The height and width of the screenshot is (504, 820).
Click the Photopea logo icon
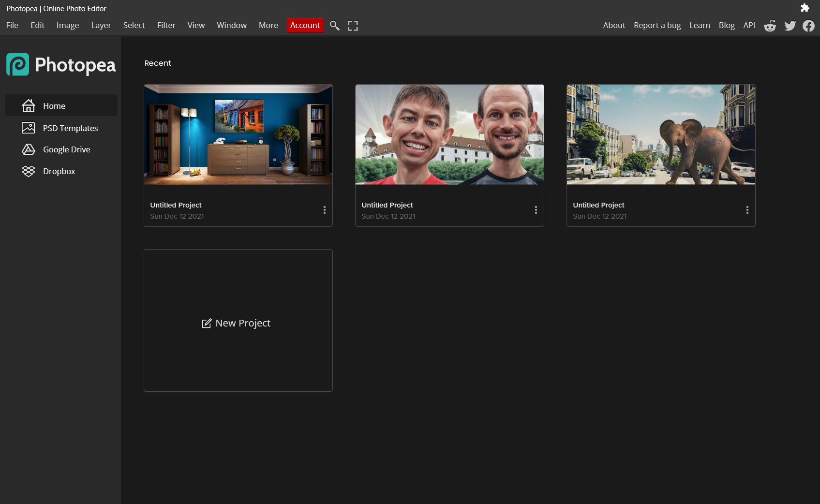(x=17, y=64)
